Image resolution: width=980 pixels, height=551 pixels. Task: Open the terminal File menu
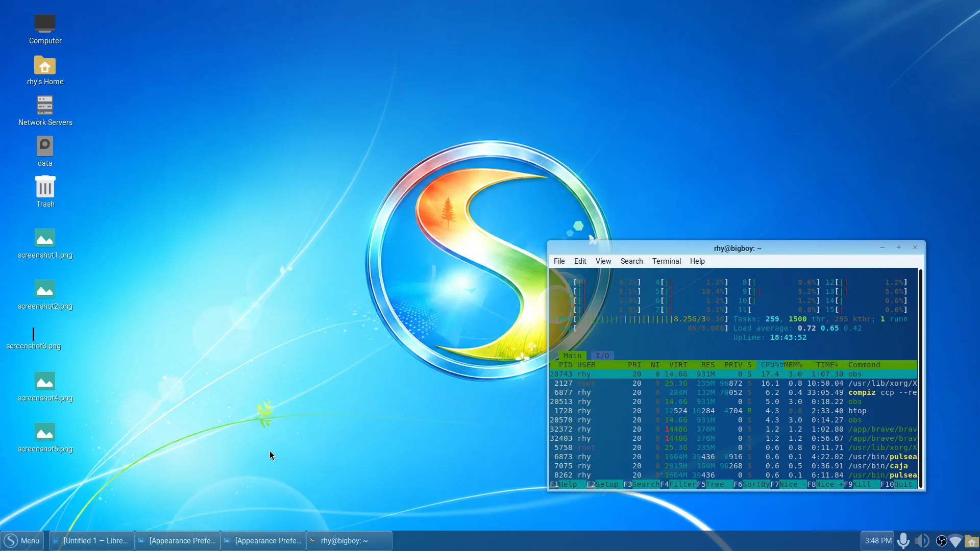(x=559, y=261)
